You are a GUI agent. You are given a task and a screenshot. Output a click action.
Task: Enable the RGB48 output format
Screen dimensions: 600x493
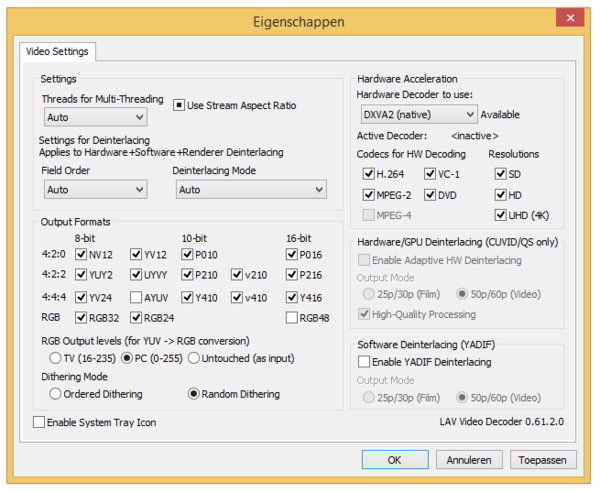click(292, 318)
